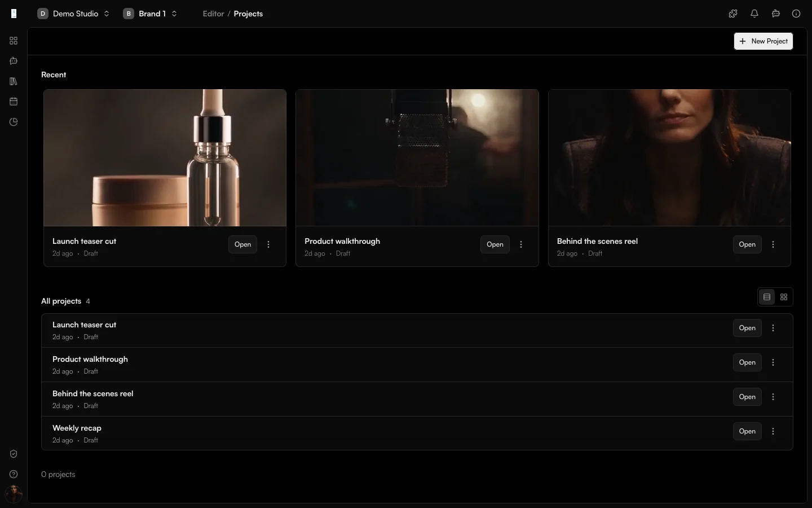
Task: Switch to list view layout
Action: (x=767, y=297)
